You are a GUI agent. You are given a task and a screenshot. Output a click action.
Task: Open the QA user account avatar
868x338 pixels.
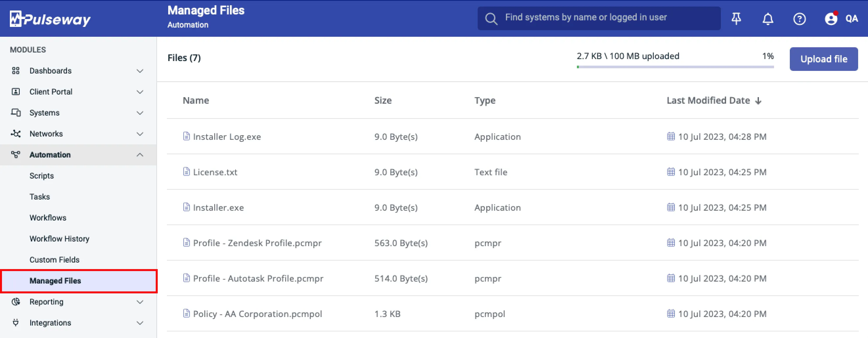(x=831, y=18)
